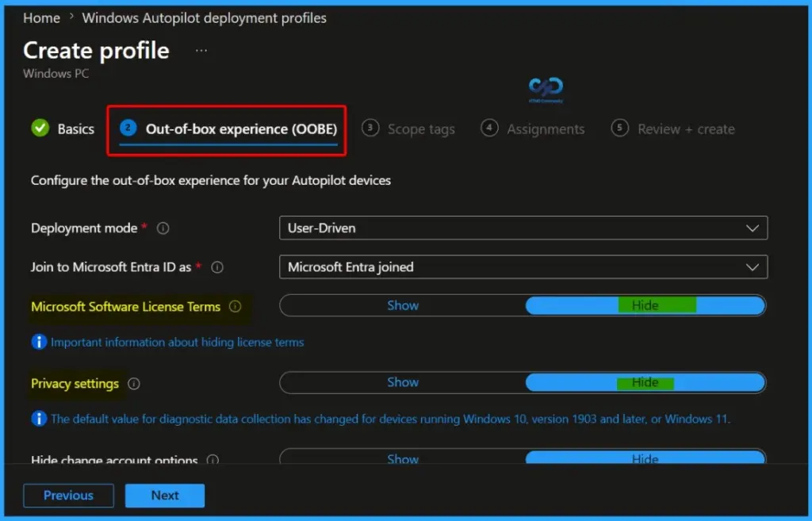
Task: Click the blue info icon beside license terms notice
Action: 39,342
